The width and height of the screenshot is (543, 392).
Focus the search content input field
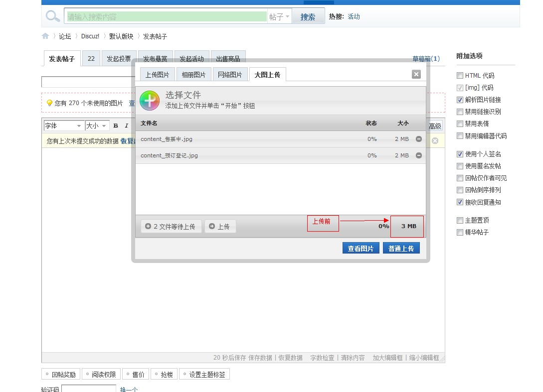pos(167,16)
